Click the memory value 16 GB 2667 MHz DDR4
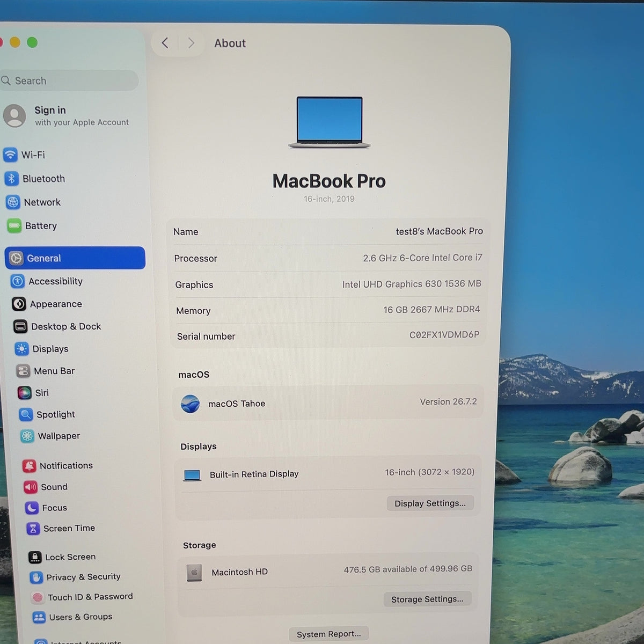This screenshot has width=644, height=644. [431, 310]
